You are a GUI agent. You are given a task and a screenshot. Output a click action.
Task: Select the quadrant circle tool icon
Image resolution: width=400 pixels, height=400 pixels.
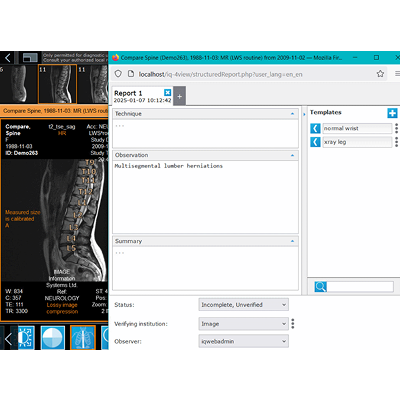(53, 338)
